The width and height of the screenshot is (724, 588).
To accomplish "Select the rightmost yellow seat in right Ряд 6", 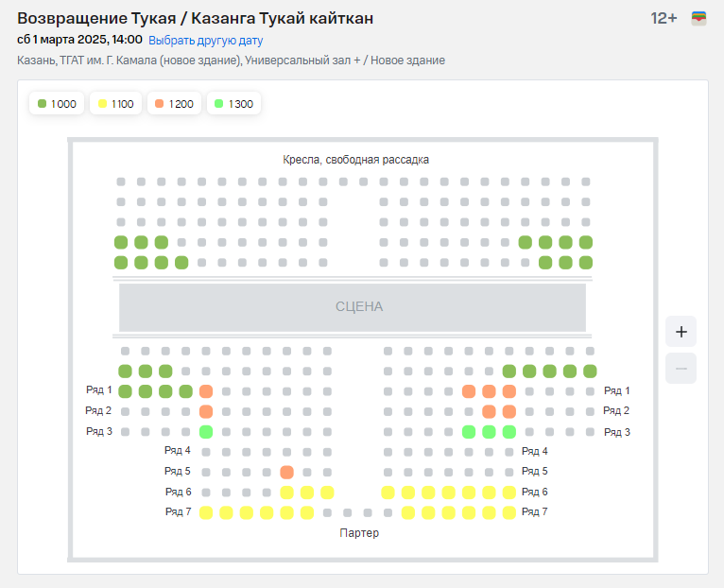I will click(x=509, y=493).
